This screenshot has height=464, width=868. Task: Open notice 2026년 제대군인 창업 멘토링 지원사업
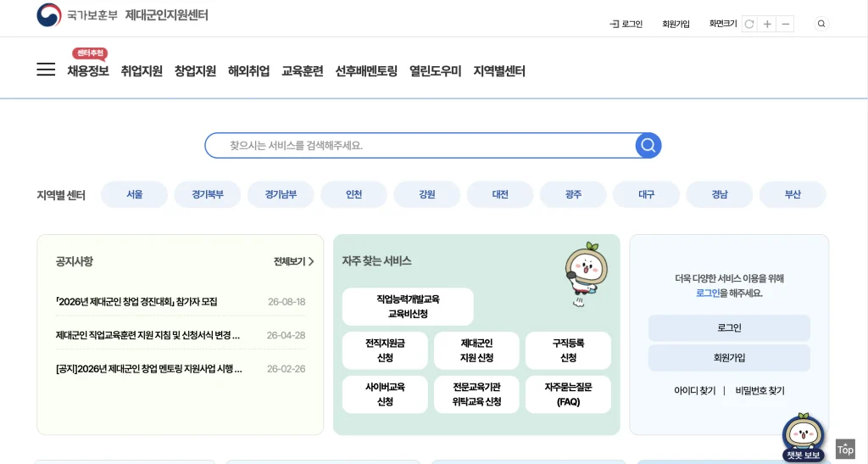click(x=149, y=369)
